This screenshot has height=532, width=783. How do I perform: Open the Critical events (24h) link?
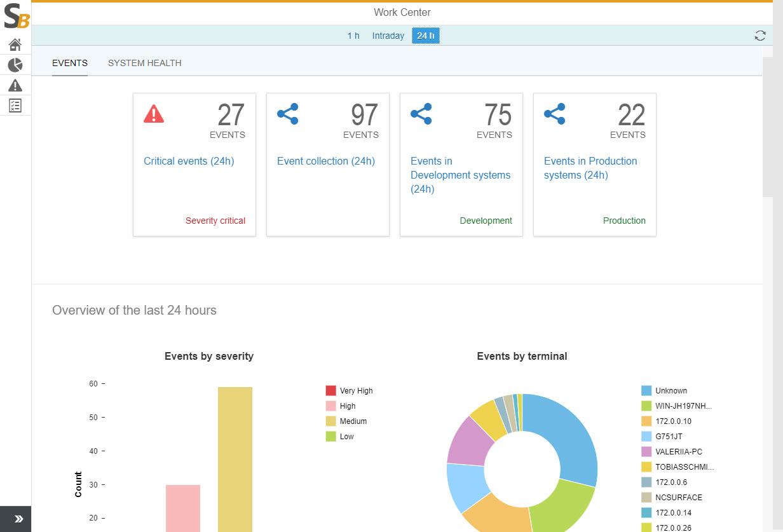coord(189,161)
